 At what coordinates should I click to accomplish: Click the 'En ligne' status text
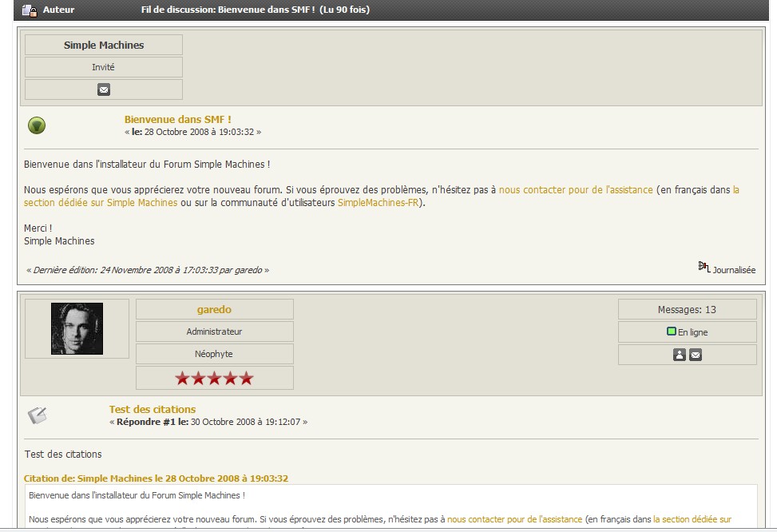[x=693, y=332]
